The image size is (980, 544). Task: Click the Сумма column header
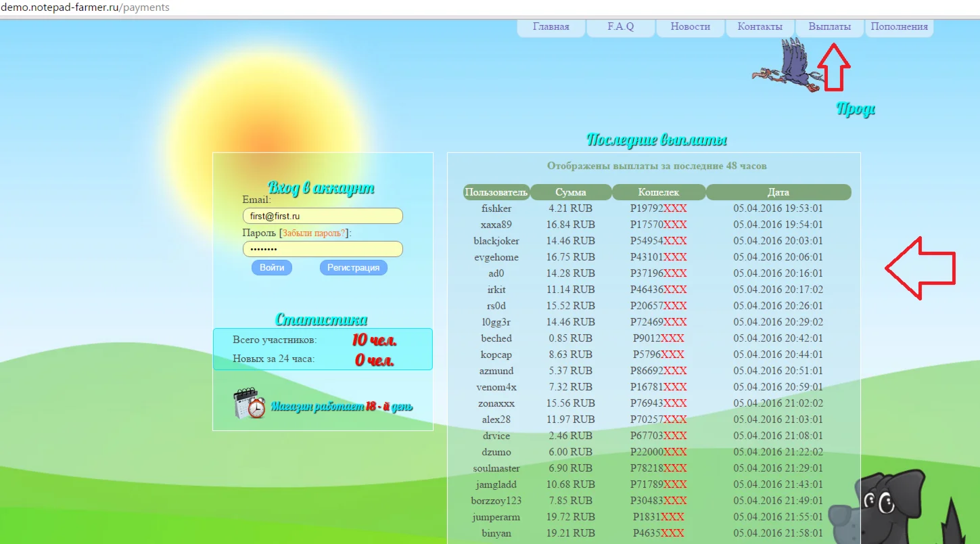[x=571, y=192]
